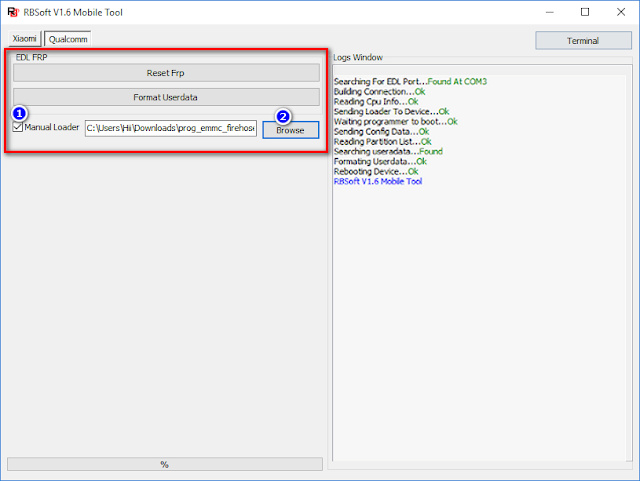Click the RBSoft app icon in title bar
640x481 pixels.
(x=13, y=12)
